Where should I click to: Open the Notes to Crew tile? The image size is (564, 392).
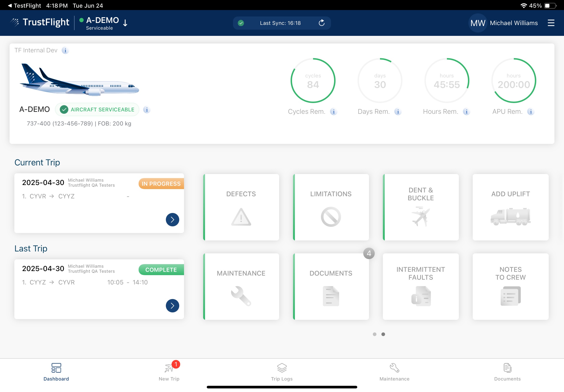coord(510,286)
